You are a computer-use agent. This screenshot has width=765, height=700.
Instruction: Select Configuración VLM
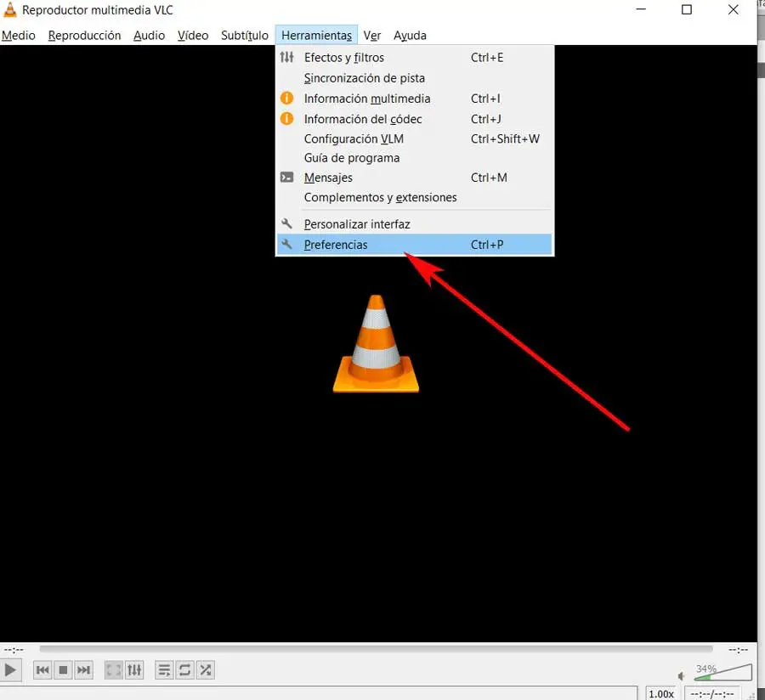415,139
